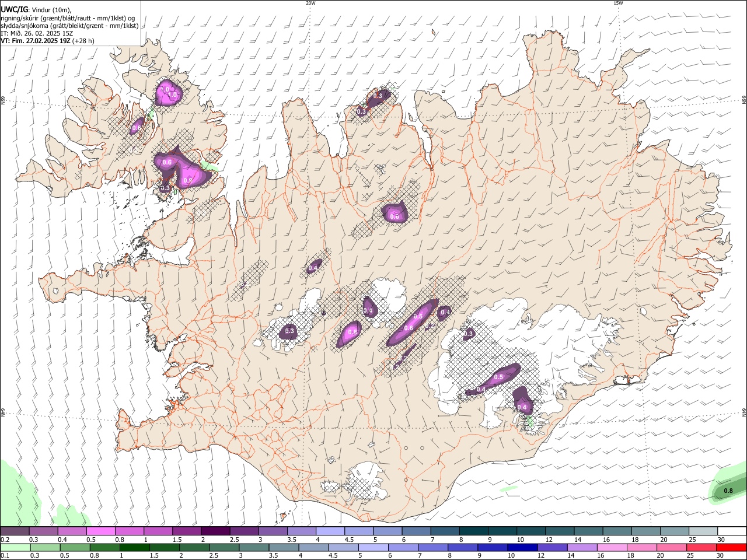This screenshot has width=747, height=560.
Task: Select the pale green 0.1 rain legend swatch
Action: pos(15,547)
